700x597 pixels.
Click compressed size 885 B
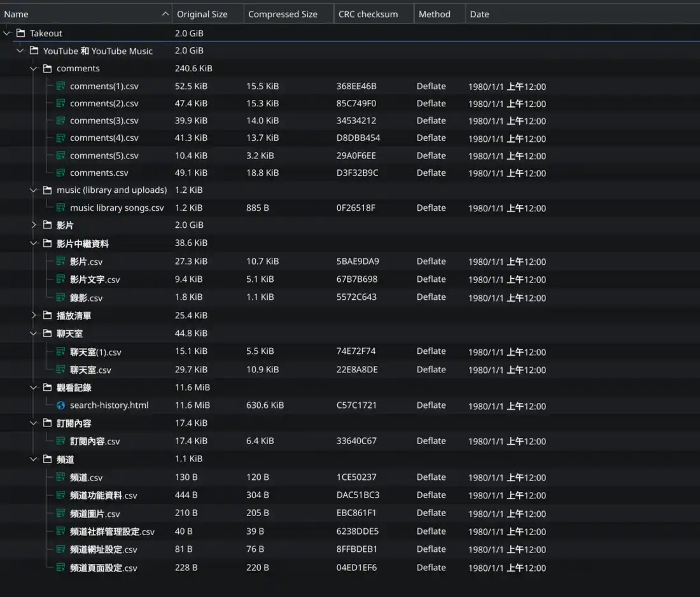(258, 207)
